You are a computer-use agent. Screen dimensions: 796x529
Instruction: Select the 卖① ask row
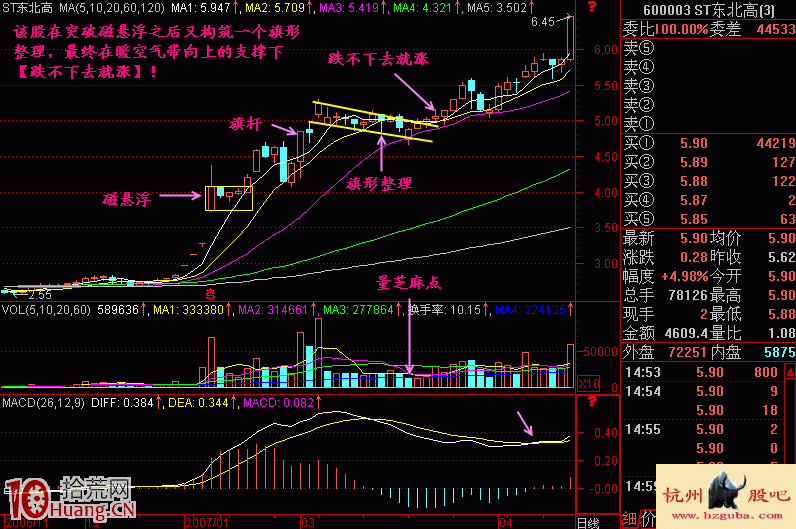(708, 124)
